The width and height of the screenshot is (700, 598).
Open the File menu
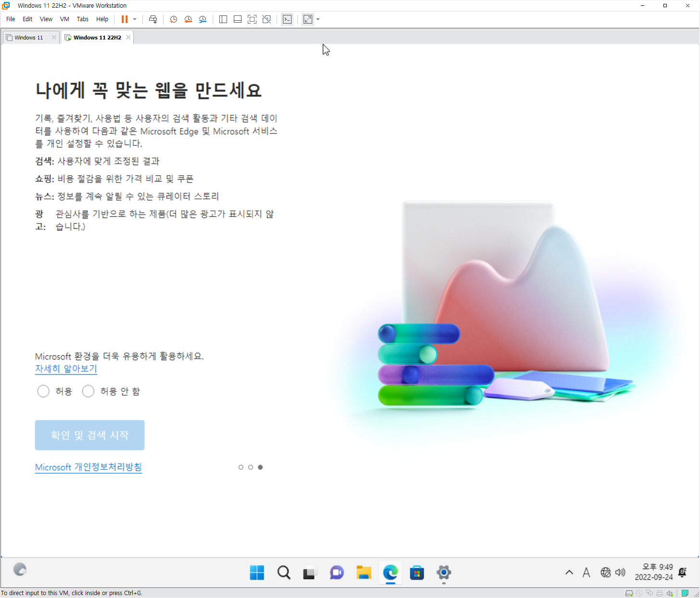point(11,19)
